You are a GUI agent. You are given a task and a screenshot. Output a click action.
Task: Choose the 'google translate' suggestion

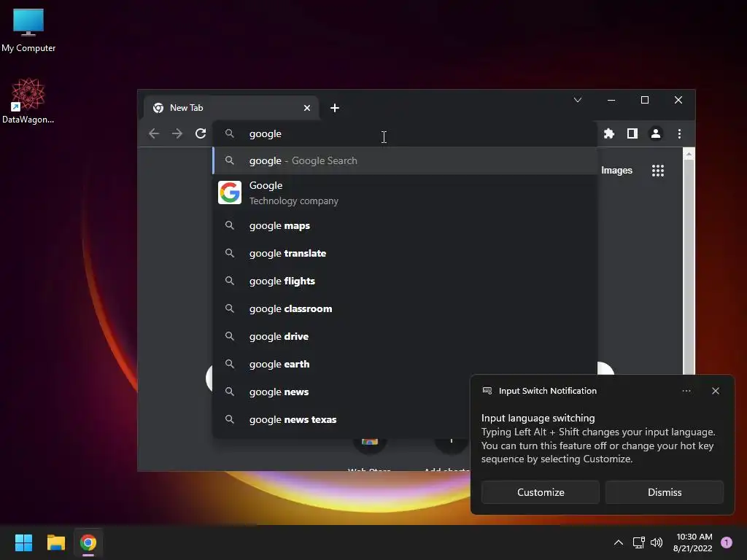(x=405, y=253)
